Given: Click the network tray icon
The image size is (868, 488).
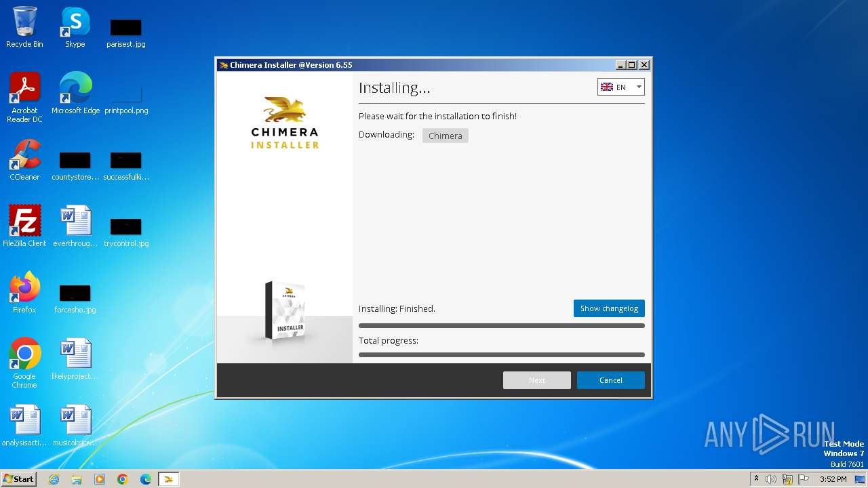Looking at the screenshot, I should [x=787, y=479].
